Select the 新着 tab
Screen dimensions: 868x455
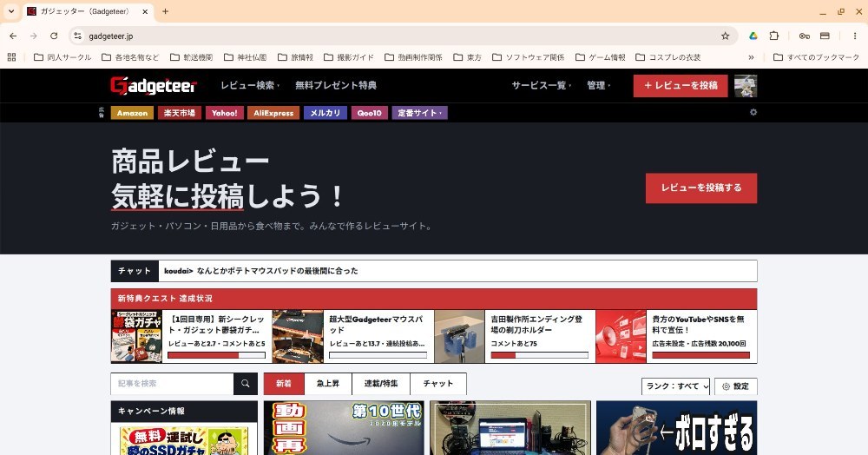pyautogui.click(x=284, y=384)
